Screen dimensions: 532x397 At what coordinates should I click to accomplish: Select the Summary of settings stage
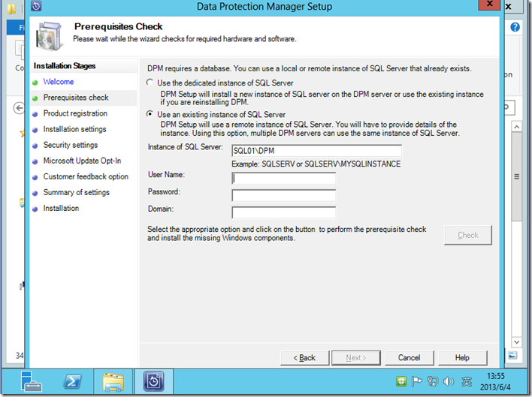[77, 192]
